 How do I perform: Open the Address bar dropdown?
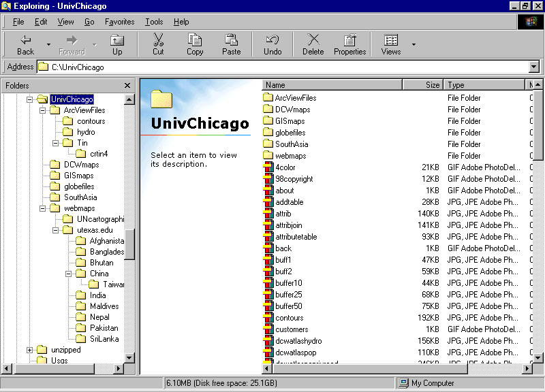click(x=533, y=67)
